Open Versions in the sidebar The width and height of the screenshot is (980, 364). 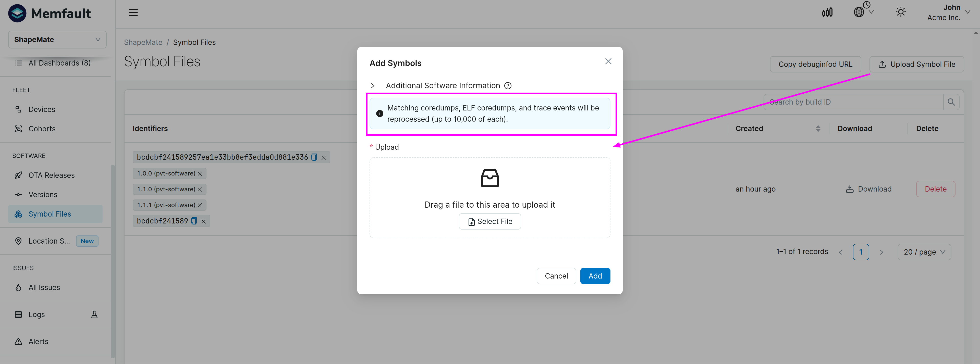[x=56, y=195]
